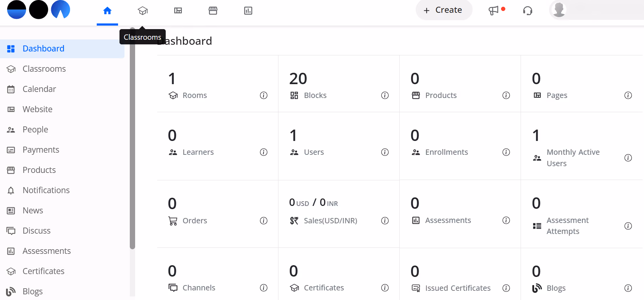Open the Assessments chart icon in top bar

click(x=248, y=11)
